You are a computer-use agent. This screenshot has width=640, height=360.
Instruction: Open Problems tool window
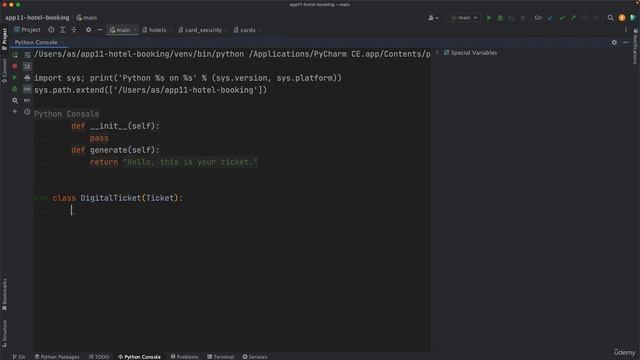[x=184, y=357]
